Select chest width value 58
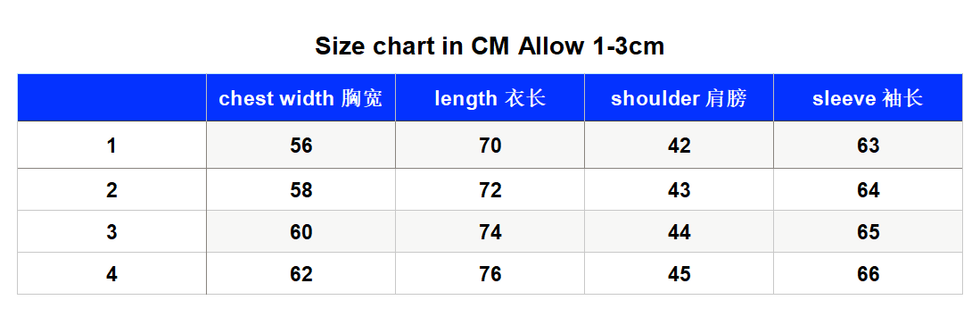This screenshot has height=325, width=980. click(301, 190)
